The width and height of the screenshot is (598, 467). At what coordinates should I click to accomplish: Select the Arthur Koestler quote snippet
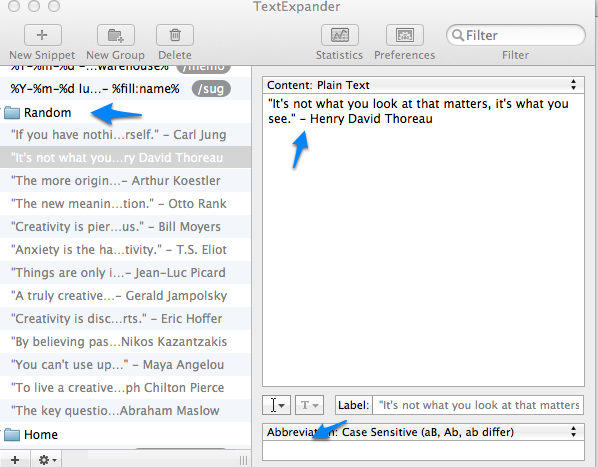click(x=125, y=181)
